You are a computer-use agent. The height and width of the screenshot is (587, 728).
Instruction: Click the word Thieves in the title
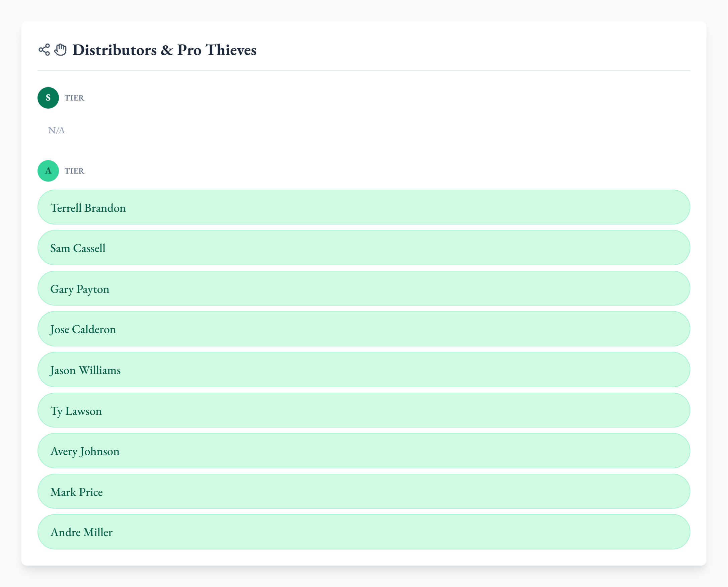231,50
